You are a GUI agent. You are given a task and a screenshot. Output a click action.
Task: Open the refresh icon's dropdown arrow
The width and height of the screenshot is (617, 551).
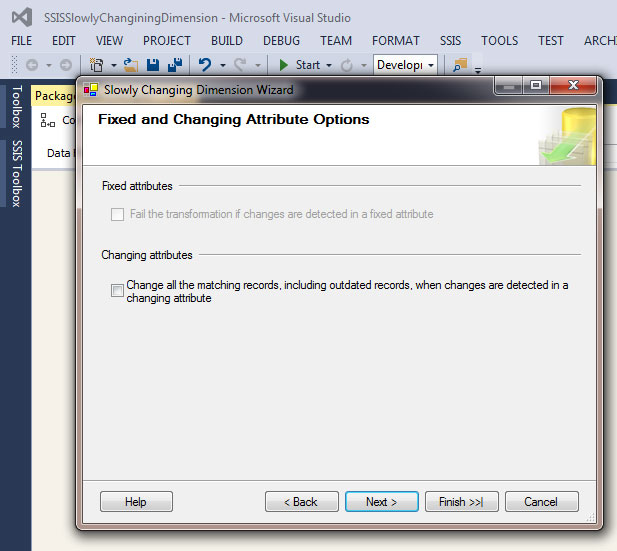tap(364, 65)
